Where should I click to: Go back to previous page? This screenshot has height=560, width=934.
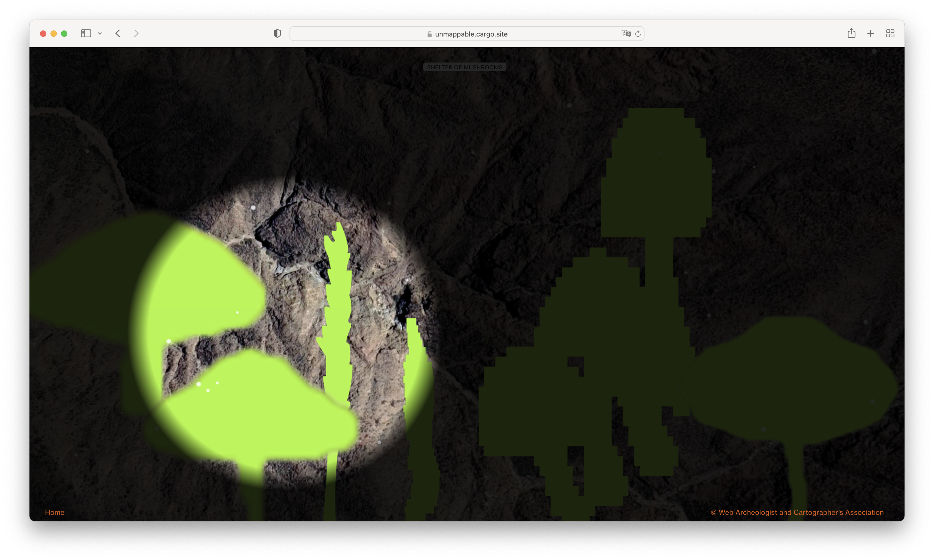(118, 34)
